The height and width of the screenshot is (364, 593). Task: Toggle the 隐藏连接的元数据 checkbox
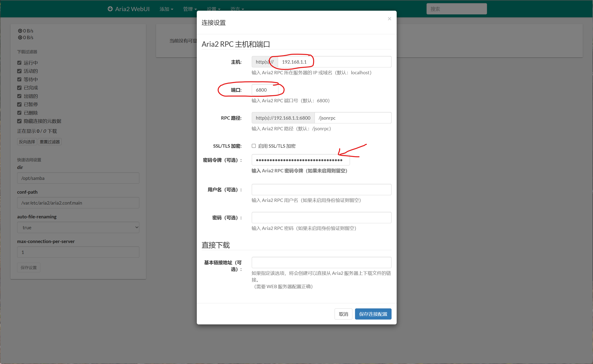[x=19, y=121]
